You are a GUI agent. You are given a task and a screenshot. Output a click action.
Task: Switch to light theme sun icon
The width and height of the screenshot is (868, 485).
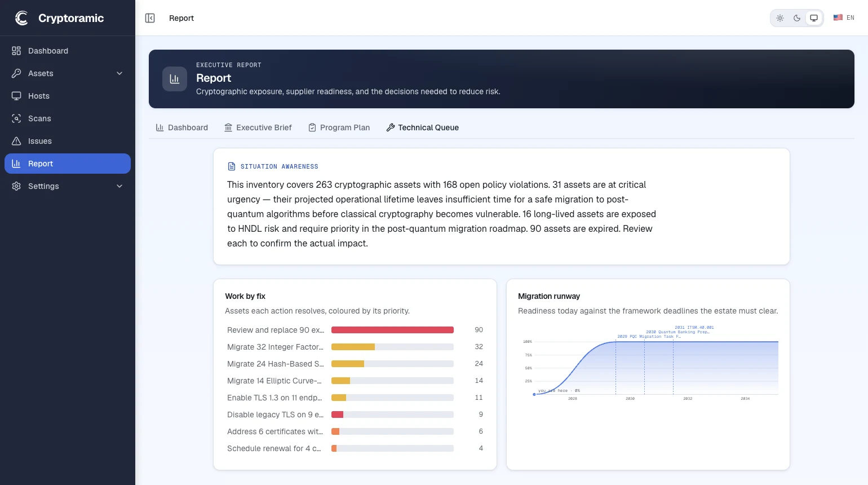click(x=780, y=18)
